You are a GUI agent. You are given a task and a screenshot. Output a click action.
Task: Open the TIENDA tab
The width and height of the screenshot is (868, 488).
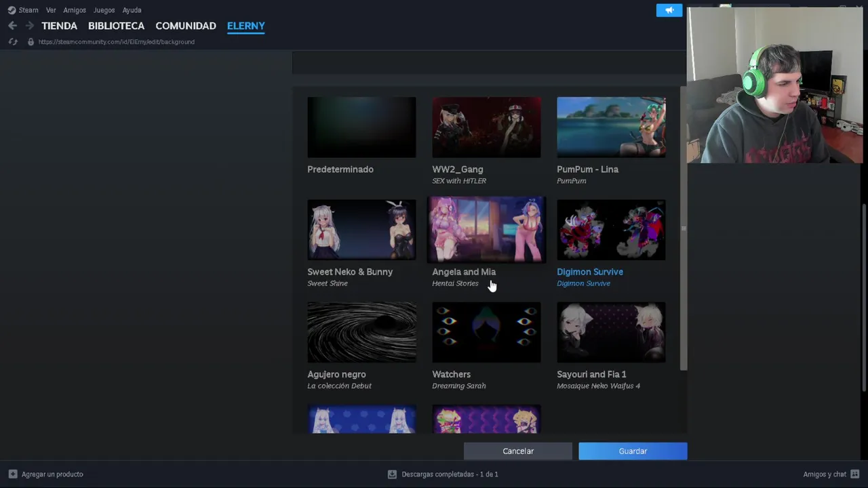pos(60,26)
